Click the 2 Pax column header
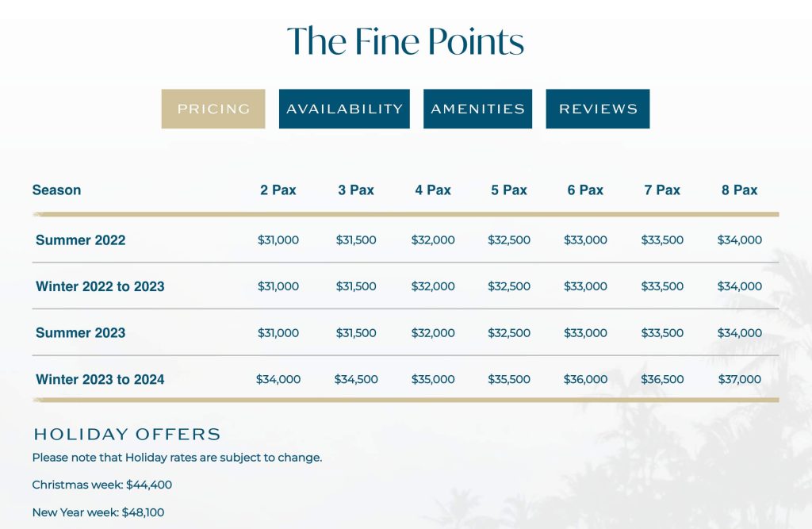 tap(278, 190)
